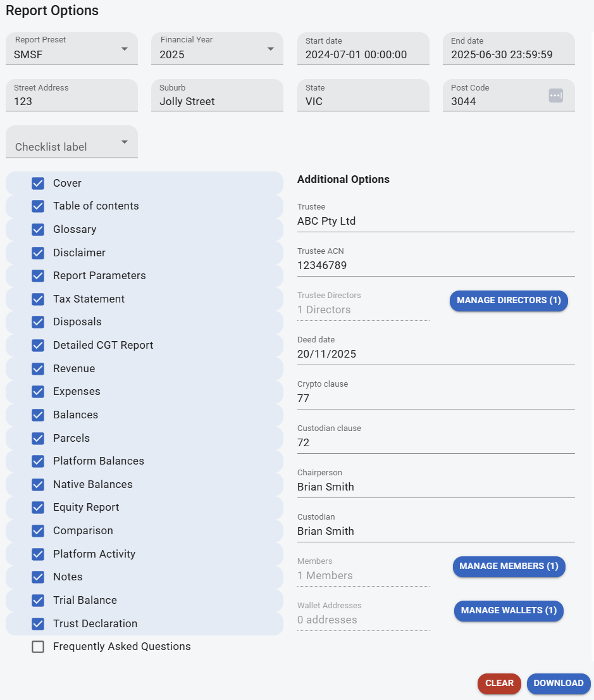Uncheck the Trust Declaration option
This screenshot has height=700, width=594.
point(38,623)
